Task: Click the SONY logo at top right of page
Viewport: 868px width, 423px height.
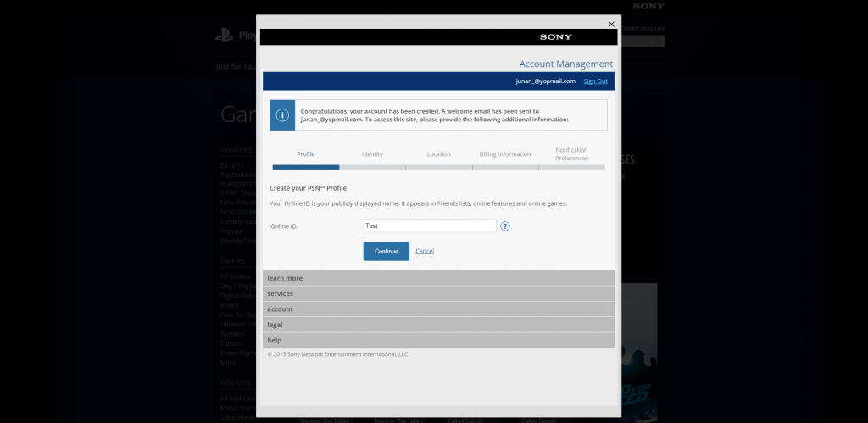Action: click(x=648, y=6)
